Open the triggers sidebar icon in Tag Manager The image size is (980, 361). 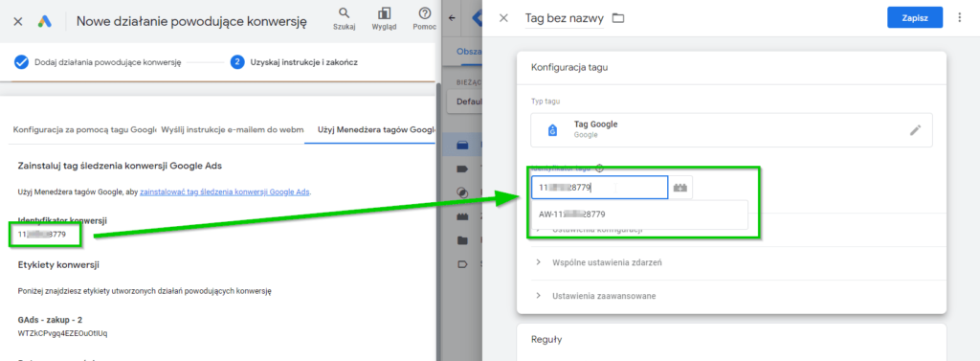[462, 192]
